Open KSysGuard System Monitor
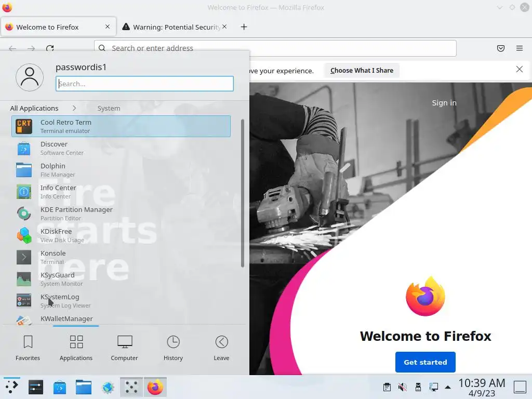Viewport: 532px width, 399px height. 121,279
